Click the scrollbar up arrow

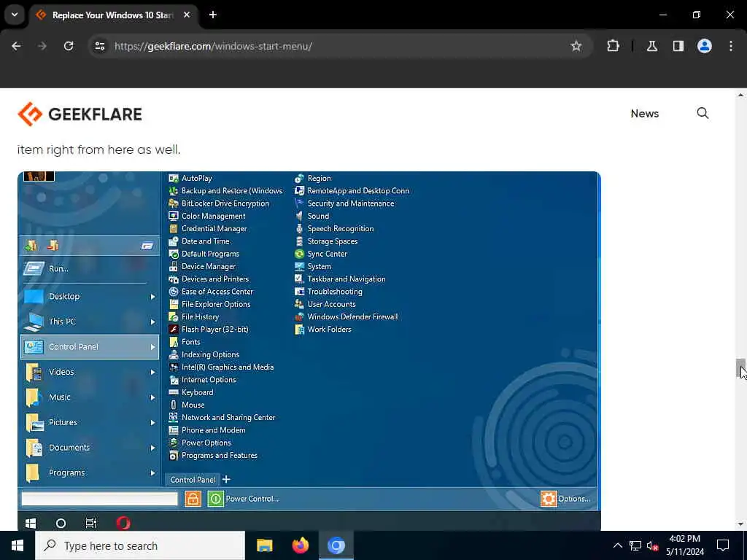740,95
